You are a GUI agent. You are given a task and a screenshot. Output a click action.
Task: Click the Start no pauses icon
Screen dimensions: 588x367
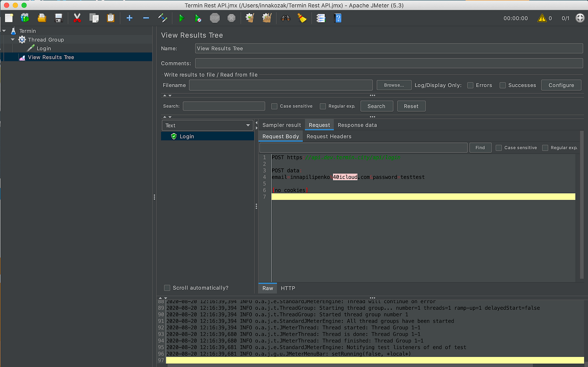198,18
